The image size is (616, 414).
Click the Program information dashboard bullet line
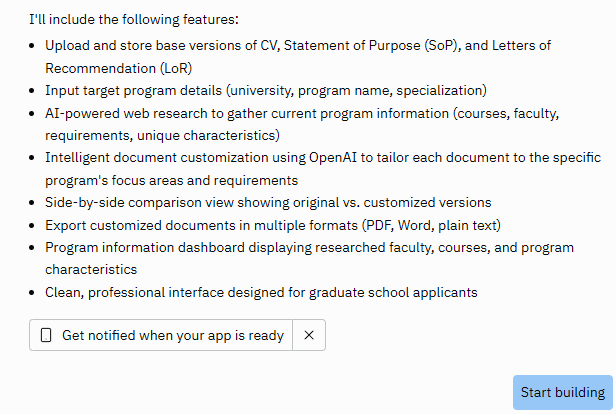[310, 247]
